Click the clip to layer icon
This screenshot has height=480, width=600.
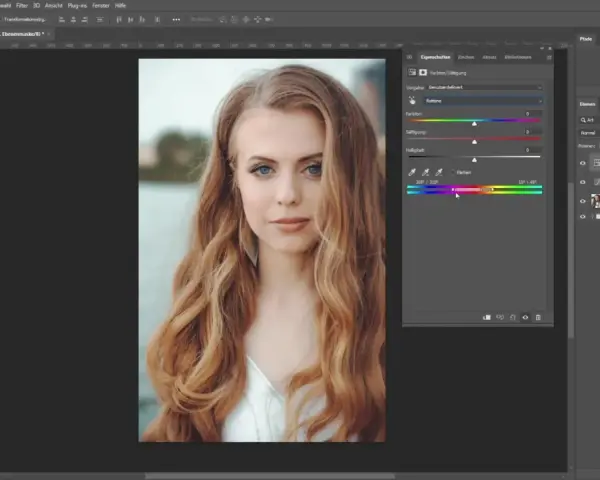[x=487, y=317]
